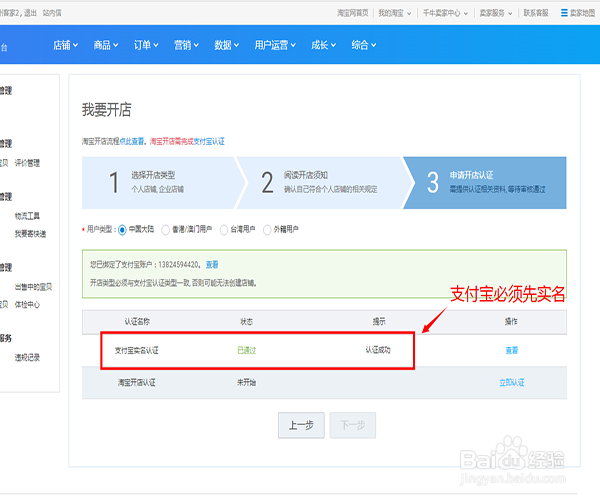Click the 上一步 button

[301, 425]
